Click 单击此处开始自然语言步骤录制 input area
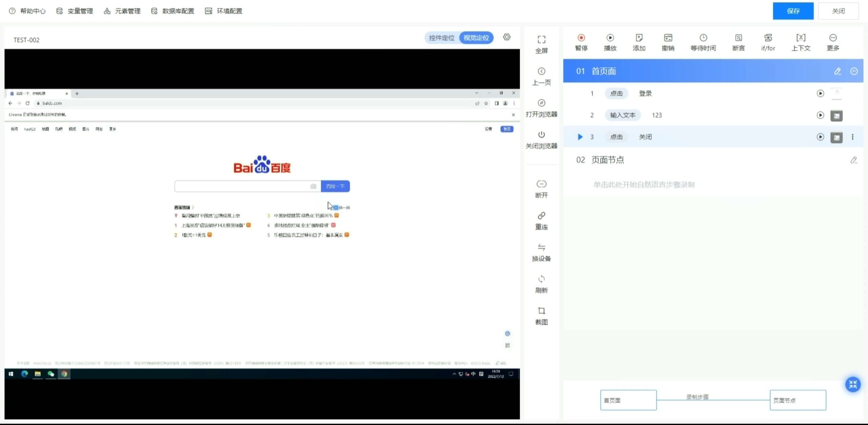Screen dimensions: 868x425 (x=644, y=185)
